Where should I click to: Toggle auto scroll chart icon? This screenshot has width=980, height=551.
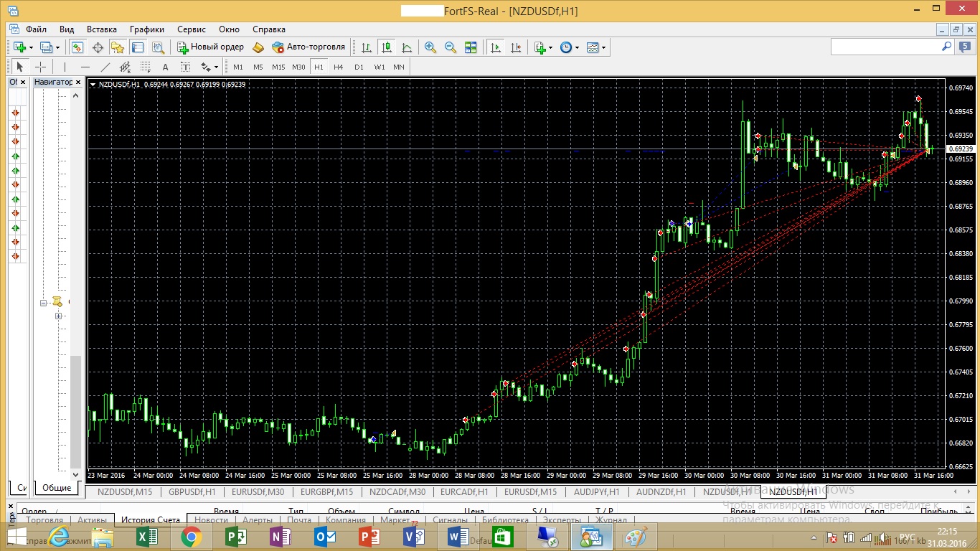(495, 47)
